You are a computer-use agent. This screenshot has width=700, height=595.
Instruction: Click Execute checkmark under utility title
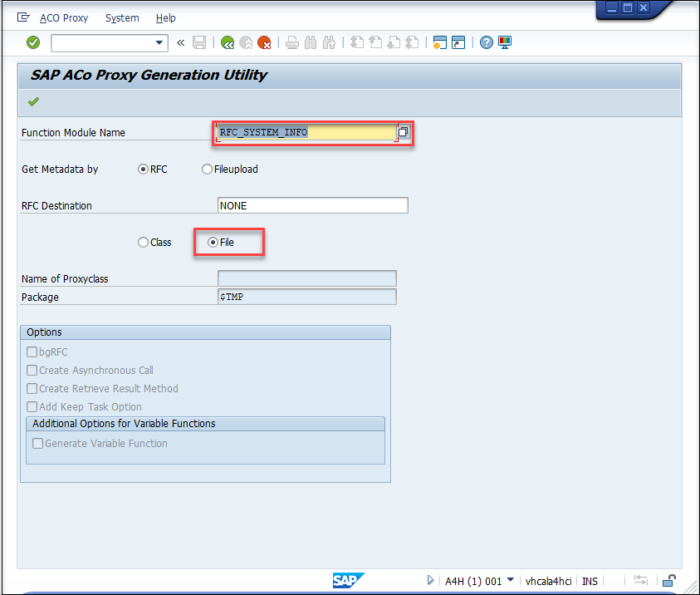pyautogui.click(x=33, y=102)
